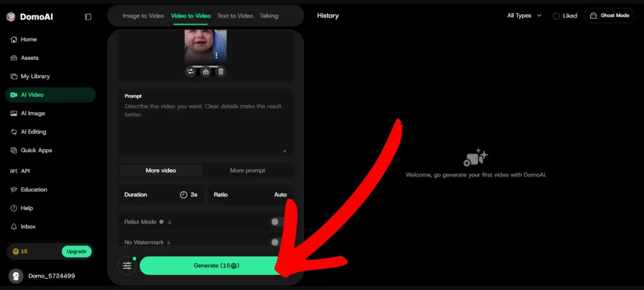Click the History heading

pos(328,16)
